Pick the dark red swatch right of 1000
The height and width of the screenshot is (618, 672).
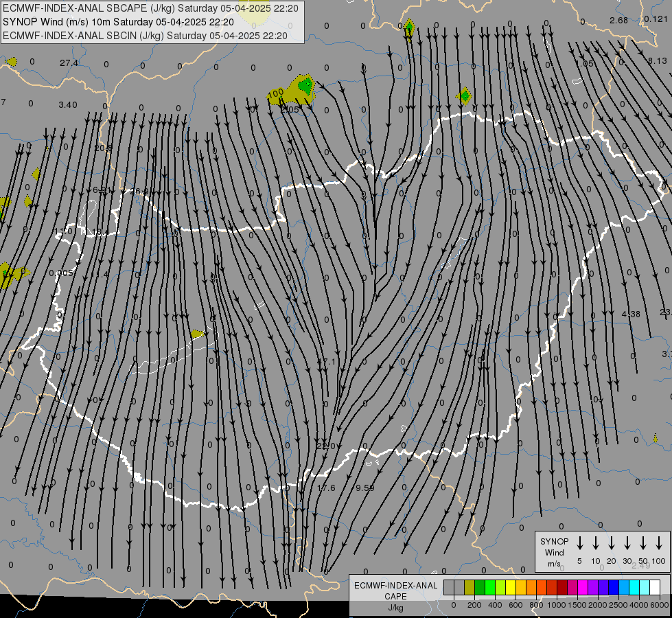[563, 588]
